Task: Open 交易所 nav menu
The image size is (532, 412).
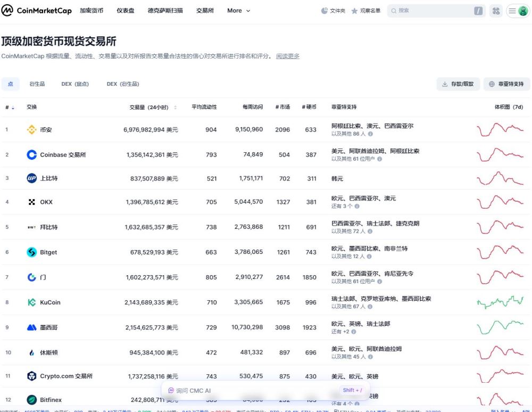Action: coord(205,11)
